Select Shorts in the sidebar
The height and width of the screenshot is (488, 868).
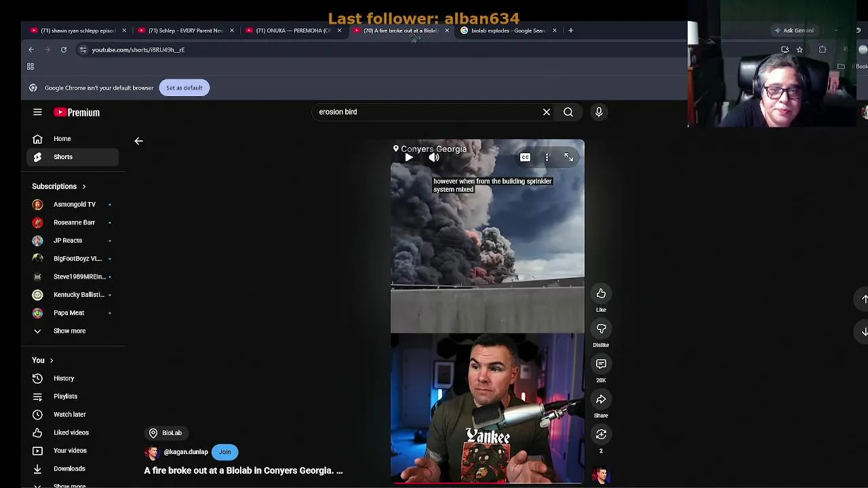[x=73, y=157]
